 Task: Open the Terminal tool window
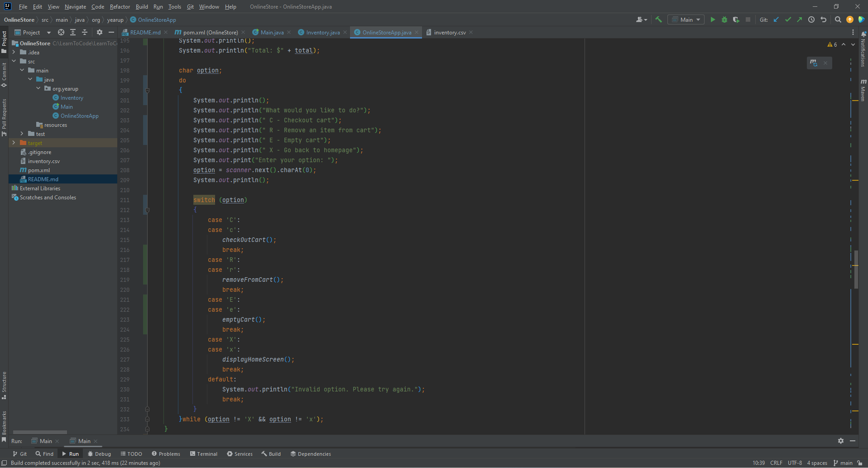204,454
